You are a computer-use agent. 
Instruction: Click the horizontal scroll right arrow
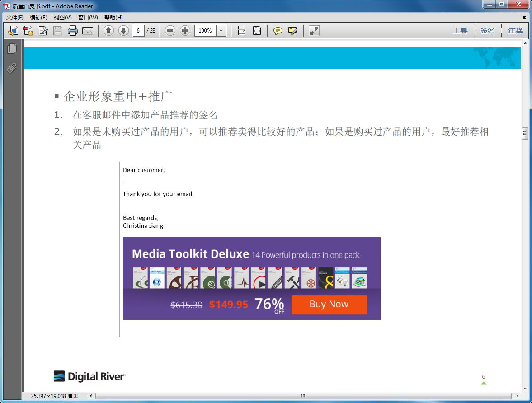(x=517, y=396)
